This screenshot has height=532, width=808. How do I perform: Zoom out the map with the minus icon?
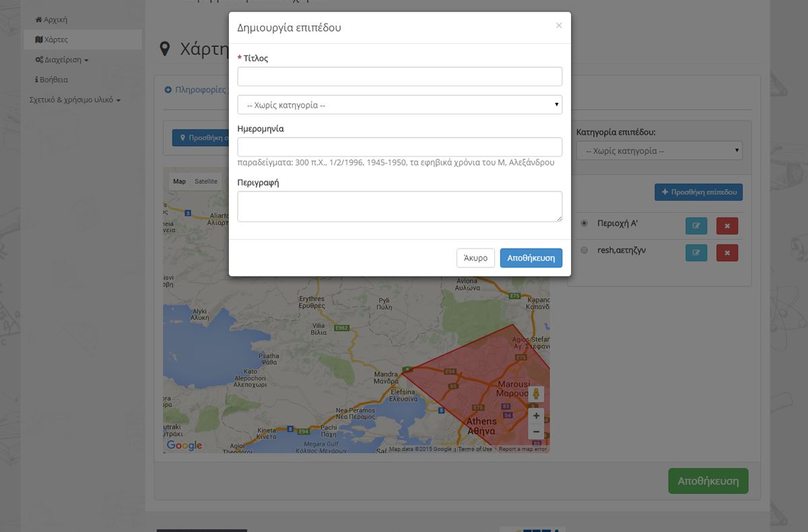coord(536,432)
